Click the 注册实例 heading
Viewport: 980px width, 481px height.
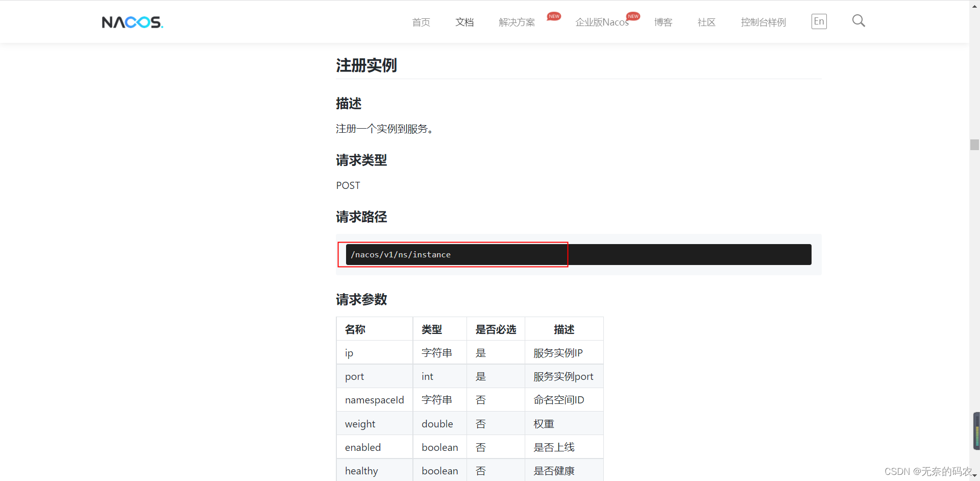coord(366,65)
